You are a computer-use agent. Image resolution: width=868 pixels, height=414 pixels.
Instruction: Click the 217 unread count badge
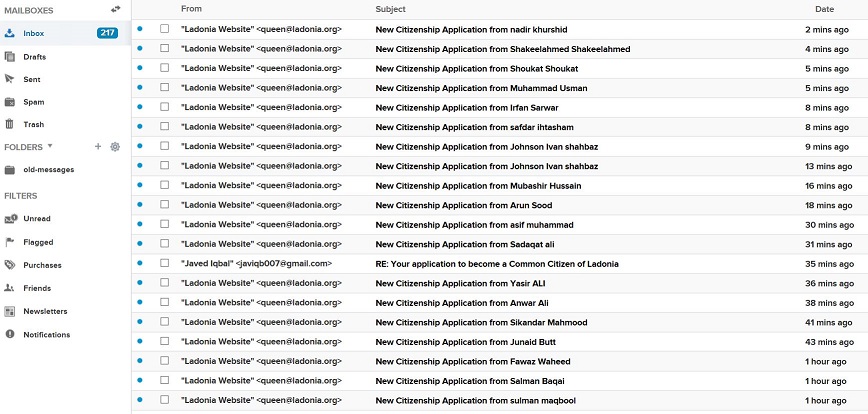tap(107, 33)
